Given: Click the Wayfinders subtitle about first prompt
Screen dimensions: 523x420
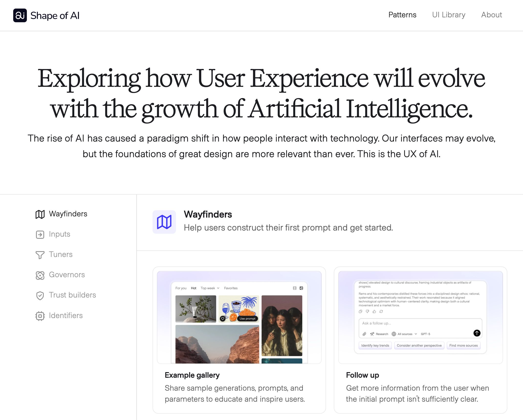Looking at the screenshot, I should (288, 228).
